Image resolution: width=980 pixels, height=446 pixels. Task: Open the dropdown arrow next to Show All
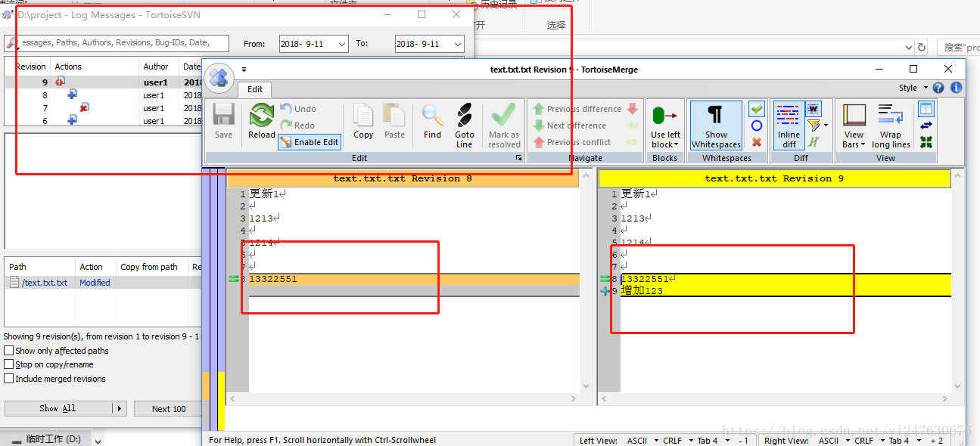tap(119, 408)
